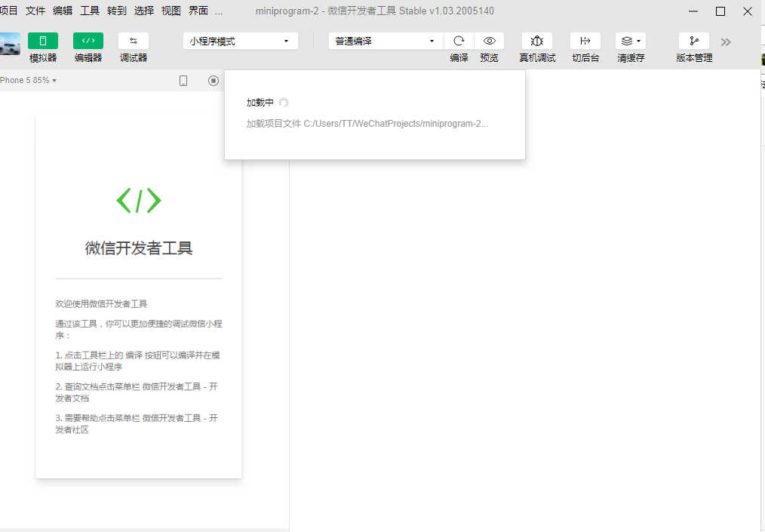The image size is (765, 532).
Task: Click the 切后台 switch background icon
Action: [585, 41]
